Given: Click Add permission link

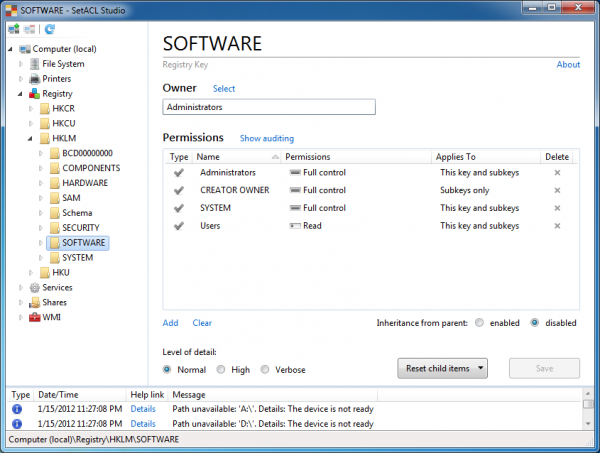Looking at the screenshot, I should tap(170, 323).
